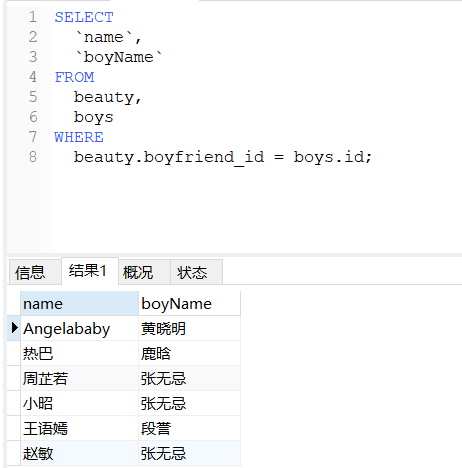Select the 周芷若 cell
Image resolution: width=462 pixels, height=468 pixels.
(x=79, y=378)
